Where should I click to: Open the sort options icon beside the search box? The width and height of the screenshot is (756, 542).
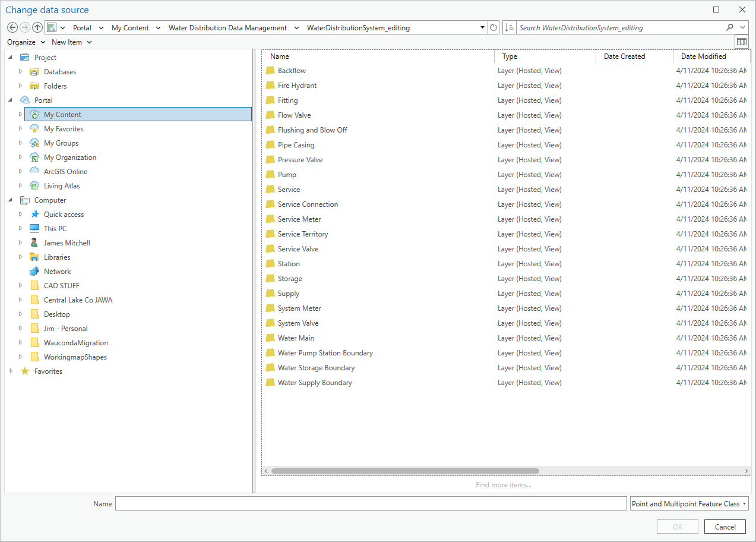point(509,27)
